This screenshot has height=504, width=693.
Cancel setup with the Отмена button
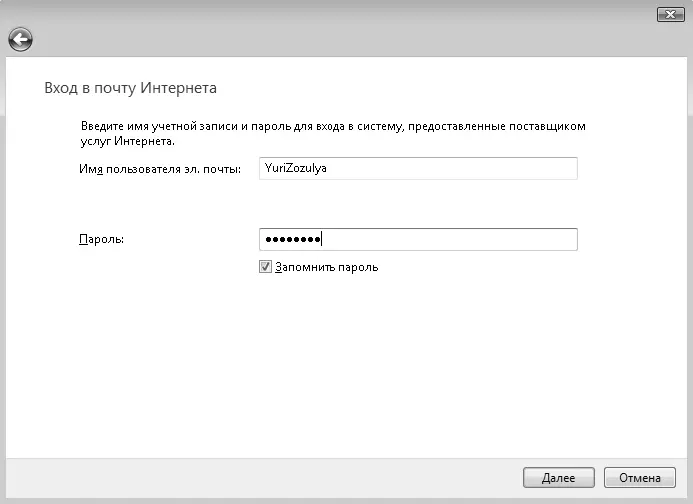[640, 478]
